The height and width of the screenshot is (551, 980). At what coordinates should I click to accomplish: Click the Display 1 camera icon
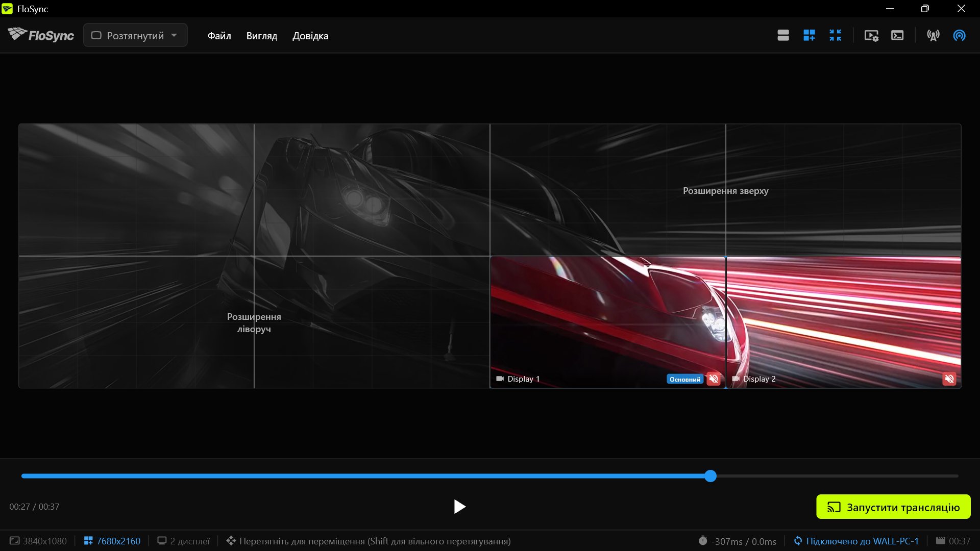point(500,379)
